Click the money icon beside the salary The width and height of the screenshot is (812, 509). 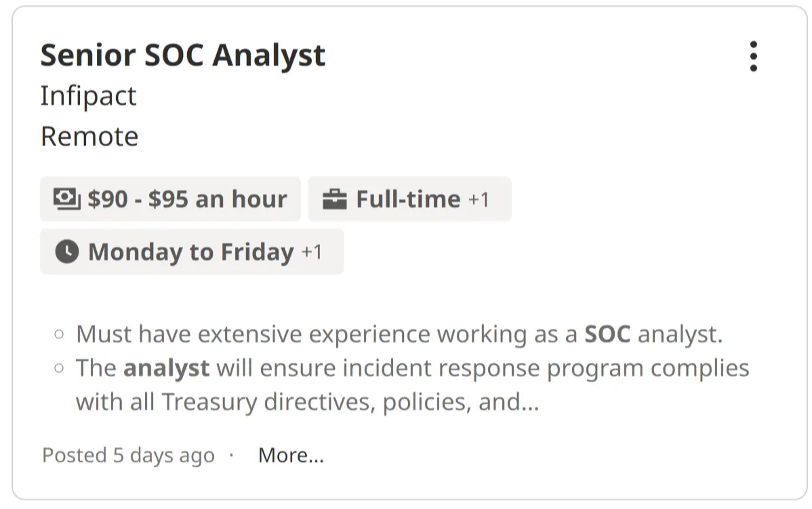(x=67, y=199)
